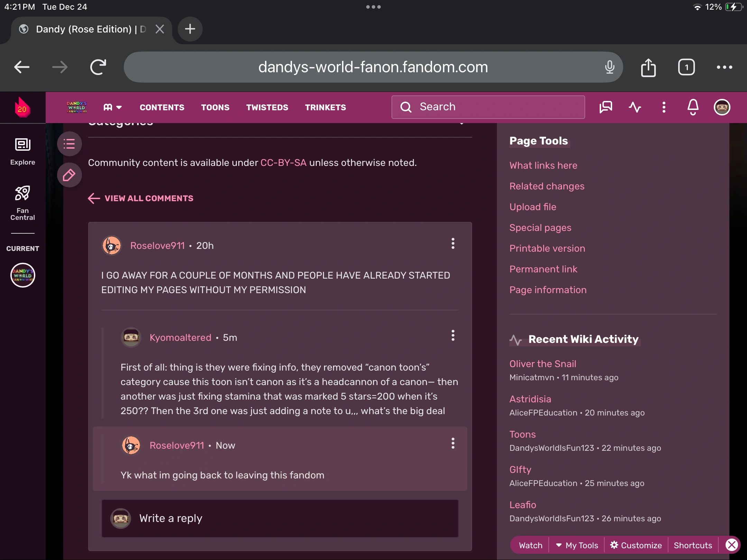Click the notifications bell icon

point(693,107)
